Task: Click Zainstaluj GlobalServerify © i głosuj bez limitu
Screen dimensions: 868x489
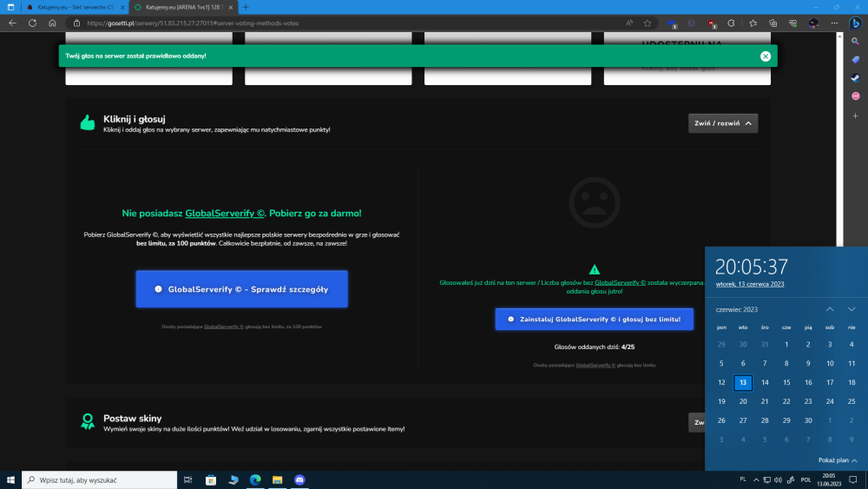Action: click(594, 319)
